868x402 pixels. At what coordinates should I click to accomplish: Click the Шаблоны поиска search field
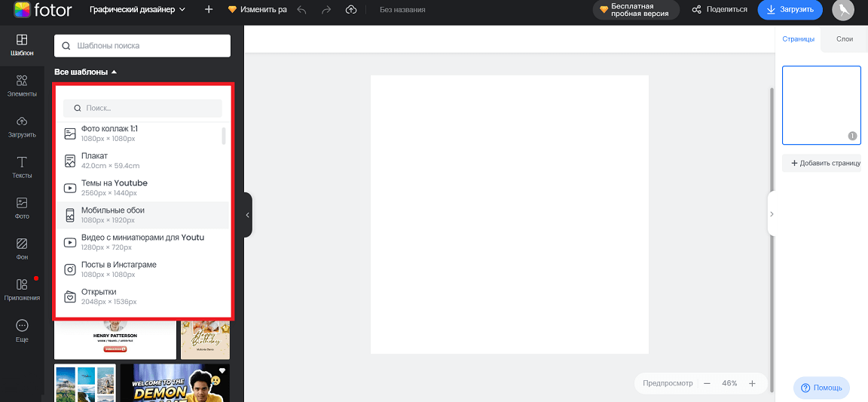point(142,46)
